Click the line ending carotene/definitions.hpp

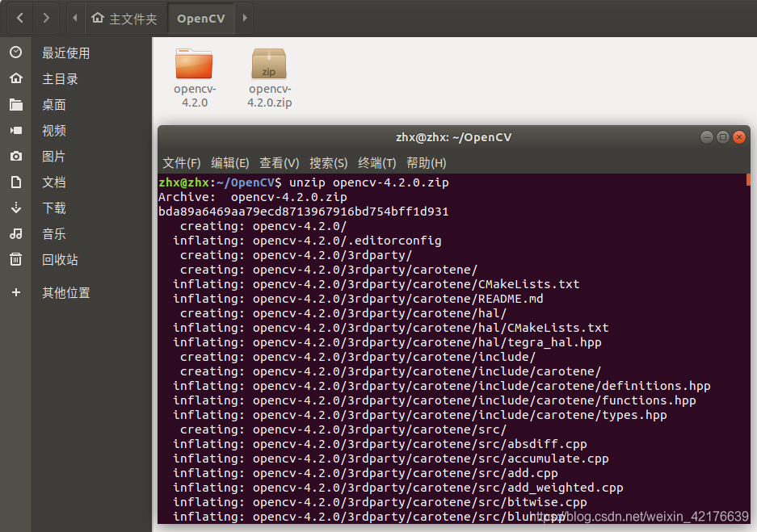click(442, 386)
